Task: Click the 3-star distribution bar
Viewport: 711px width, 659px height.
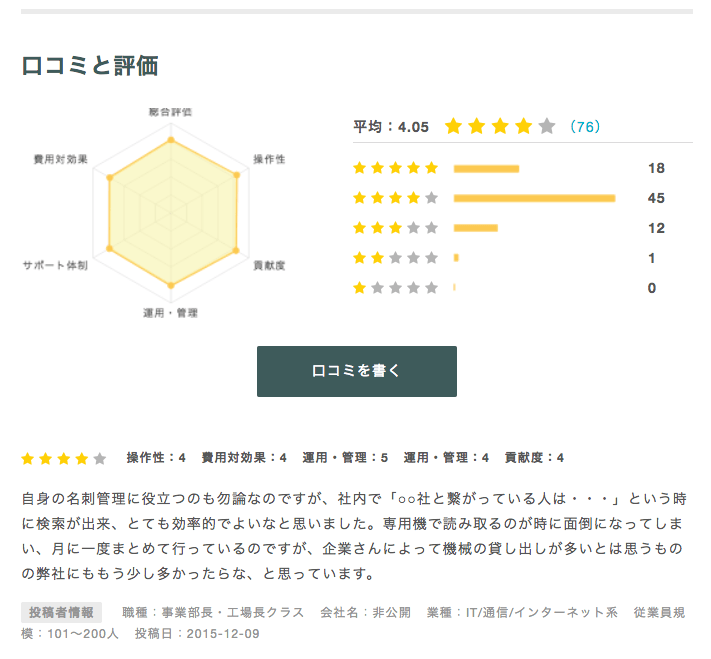Action: tap(475, 228)
